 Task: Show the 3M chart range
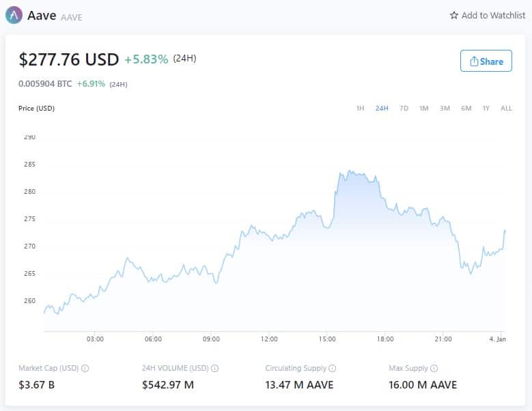click(445, 108)
